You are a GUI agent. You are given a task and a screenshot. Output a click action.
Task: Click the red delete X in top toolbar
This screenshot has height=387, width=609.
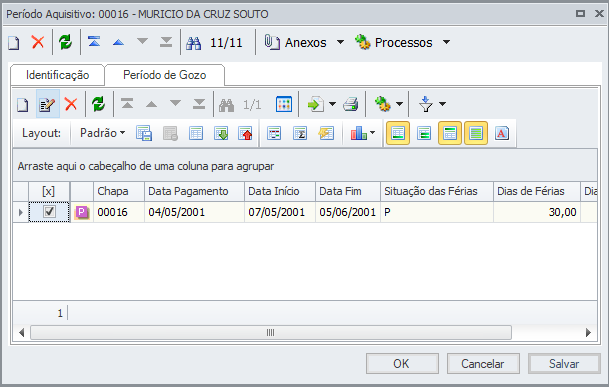38,42
